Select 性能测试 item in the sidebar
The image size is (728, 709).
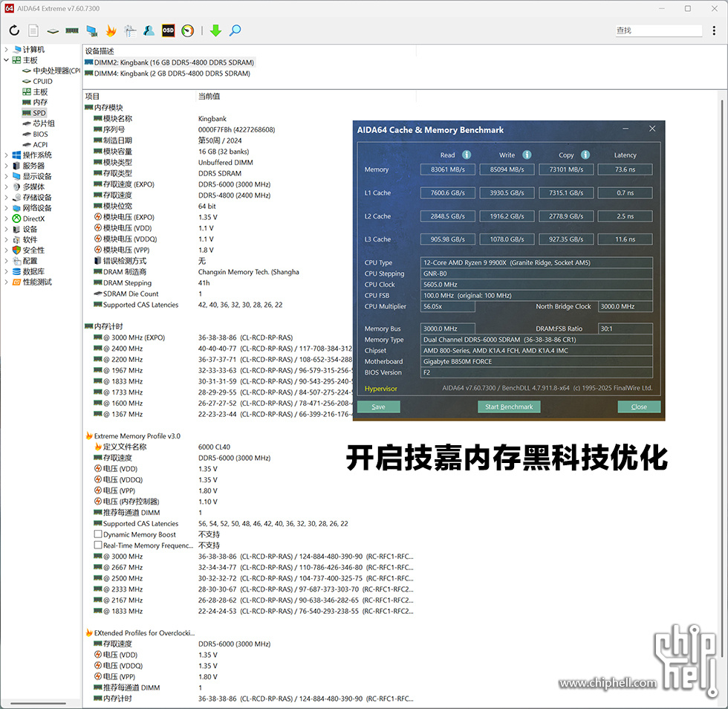coord(37,282)
